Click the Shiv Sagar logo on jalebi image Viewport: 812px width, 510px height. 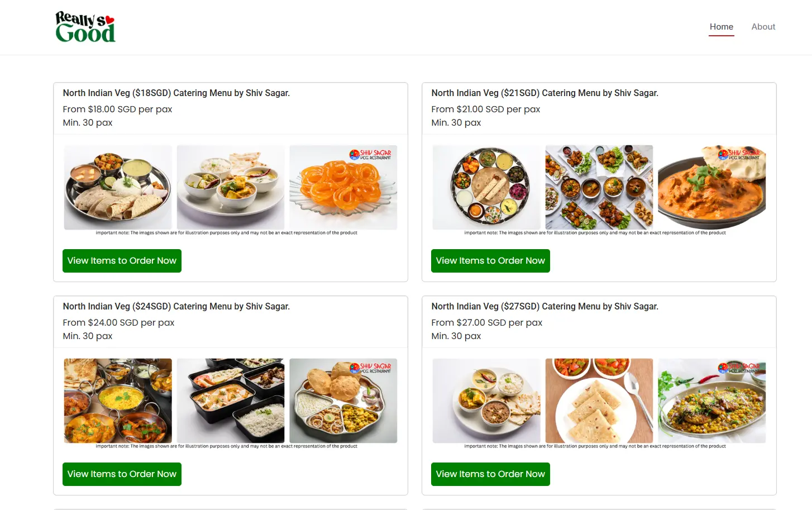[x=370, y=154]
